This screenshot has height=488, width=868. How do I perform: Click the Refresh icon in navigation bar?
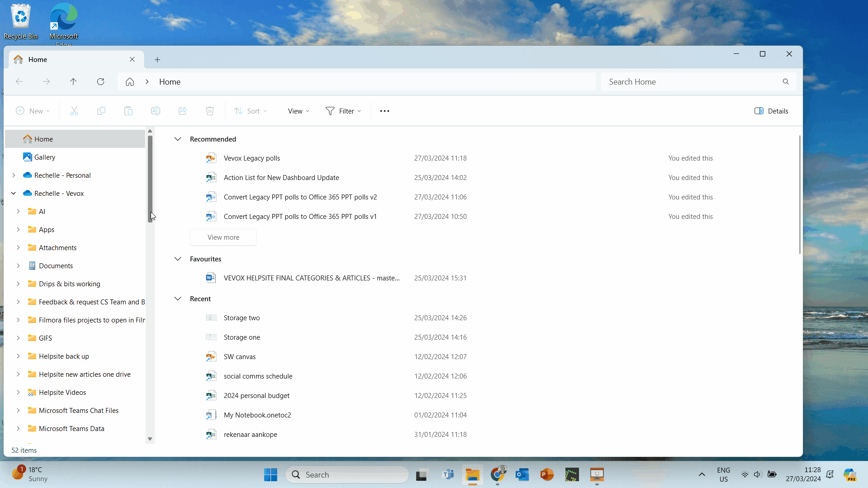pyautogui.click(x=100, y=82)
